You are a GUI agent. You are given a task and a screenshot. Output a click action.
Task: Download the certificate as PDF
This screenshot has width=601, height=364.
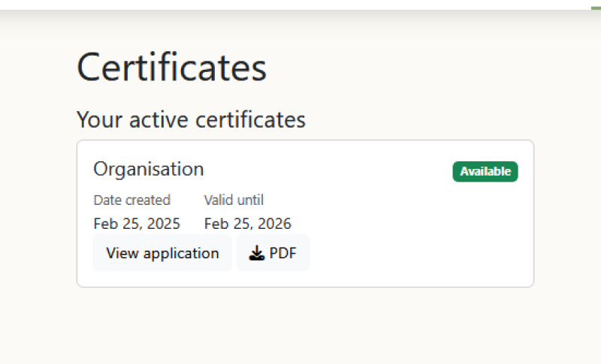coord(273,253)
